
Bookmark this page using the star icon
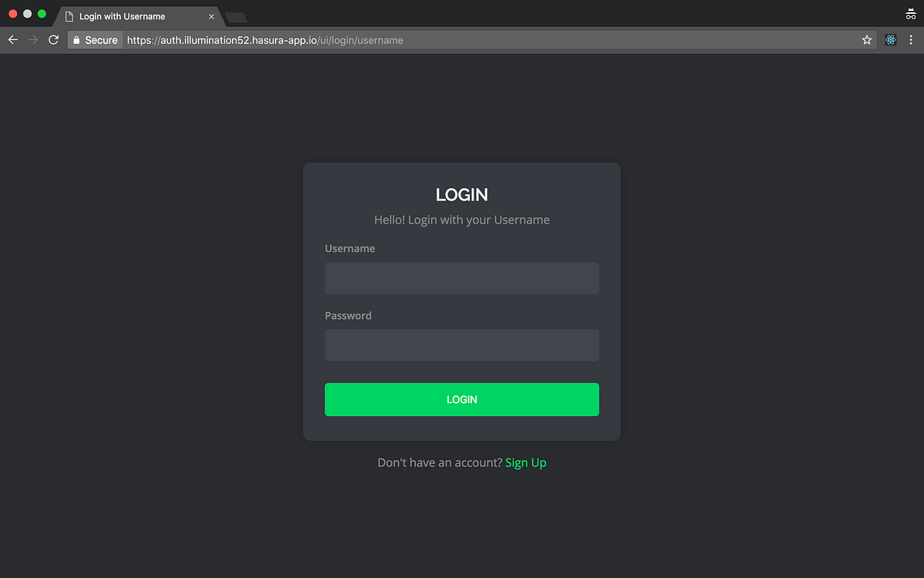[x=866, y=39]
